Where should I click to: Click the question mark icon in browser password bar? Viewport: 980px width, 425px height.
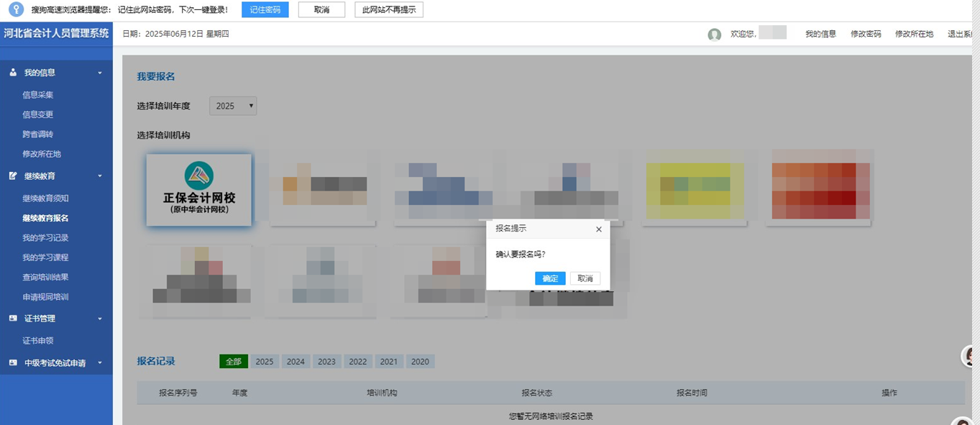click(15, 9)
